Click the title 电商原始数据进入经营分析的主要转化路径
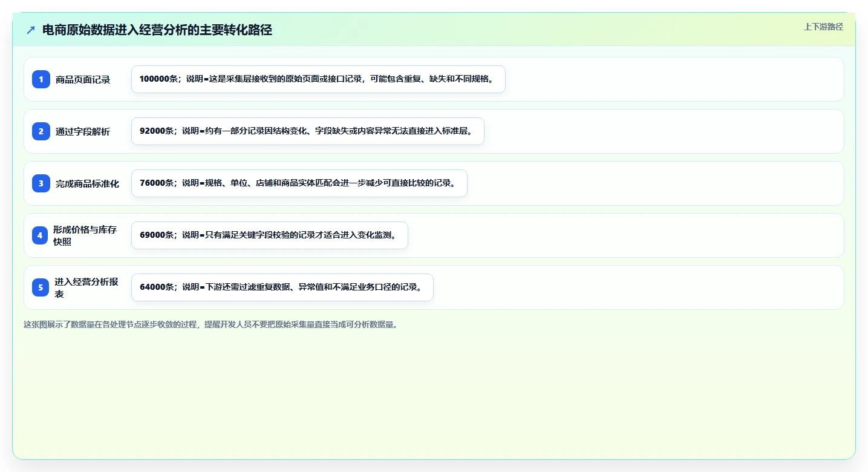 tap(157, 30)
